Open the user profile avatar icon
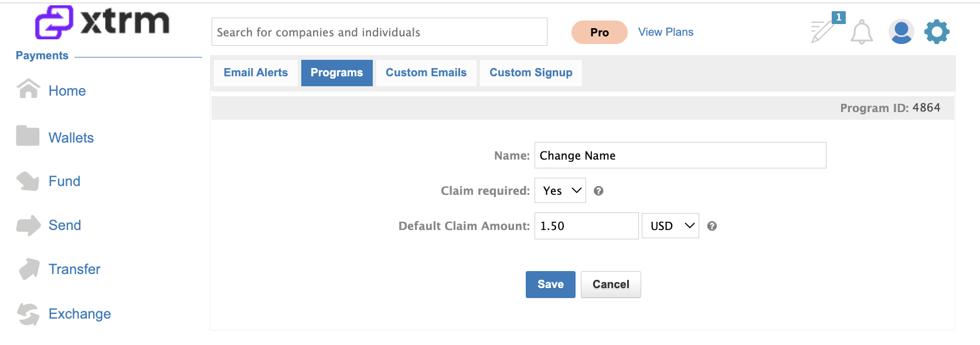980x345 pixels. (x=901, y=32)
